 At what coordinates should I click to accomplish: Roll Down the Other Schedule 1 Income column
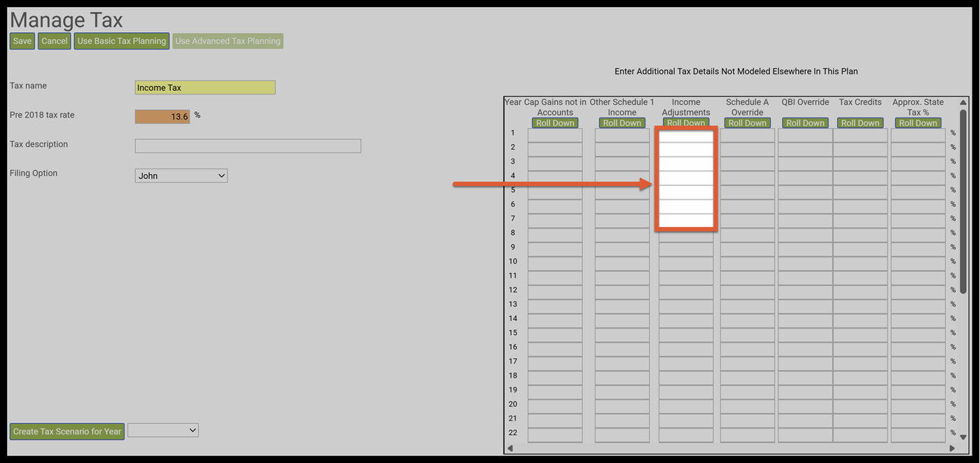pyautogui.click(x=622, y=123)
